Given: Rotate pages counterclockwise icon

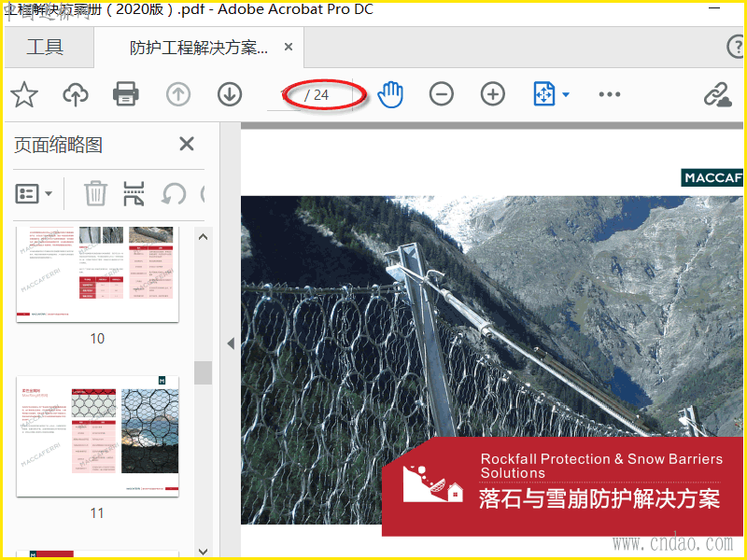Looking at the screenshot, I should [174, 194].
